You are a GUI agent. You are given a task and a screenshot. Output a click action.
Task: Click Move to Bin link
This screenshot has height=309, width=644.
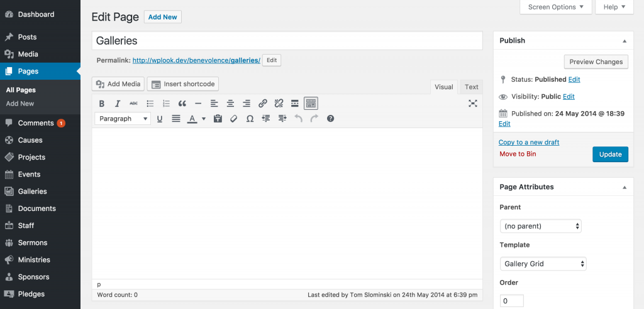tap(518, 154)
